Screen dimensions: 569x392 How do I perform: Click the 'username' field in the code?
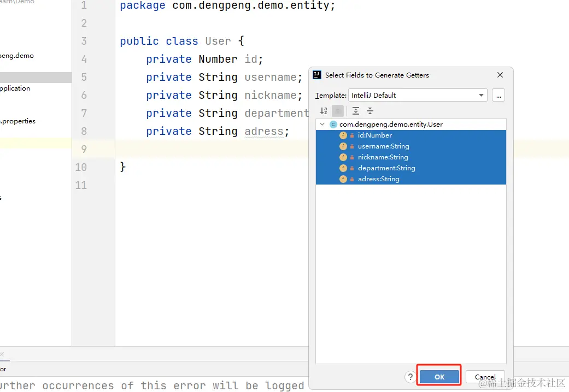pos(271,77)
